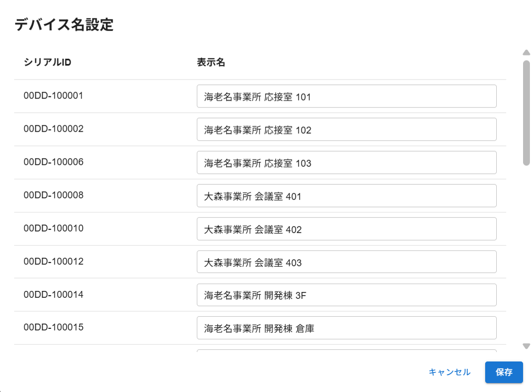The width and height of the screenshot is (532, 392).
Task: Click the キャンセル link
Action: click(x=449, y=372)
